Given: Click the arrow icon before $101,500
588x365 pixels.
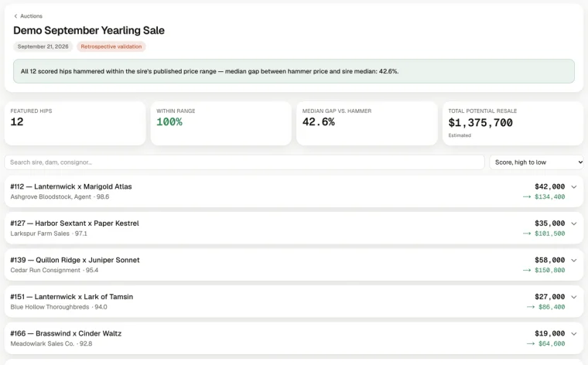Looking at the screenshot, I should coord(527,234).
